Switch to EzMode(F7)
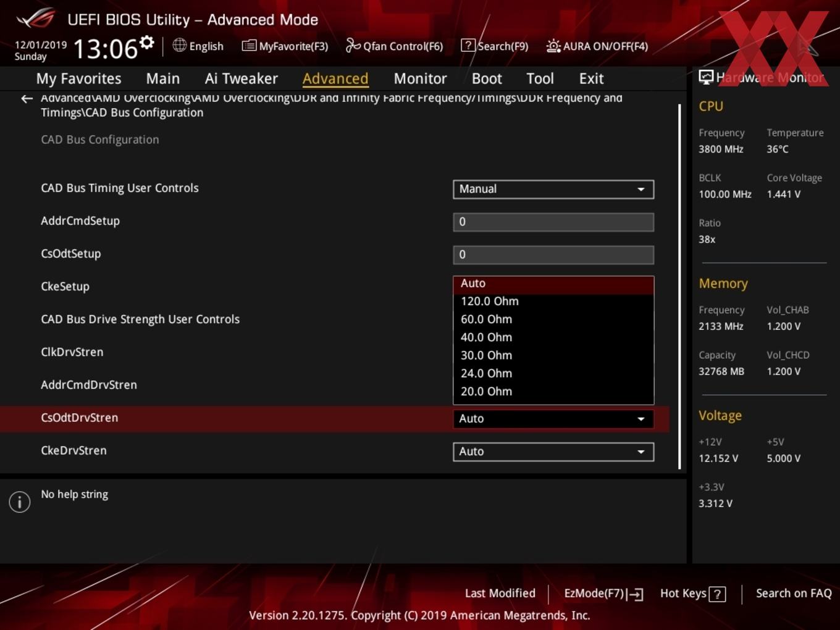Image resolution: width=840 pixels, height=630 pixels. pos(603,594)
